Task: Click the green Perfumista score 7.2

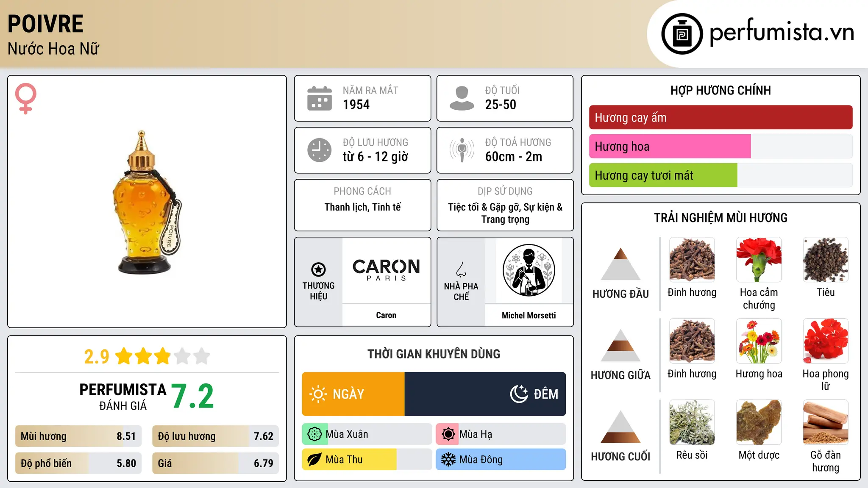Action: tap(193, 396)
